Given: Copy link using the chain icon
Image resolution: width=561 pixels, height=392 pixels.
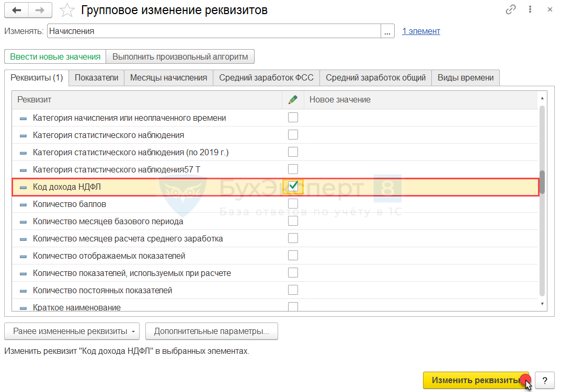Looking at the screenshot, I should 510,10.
